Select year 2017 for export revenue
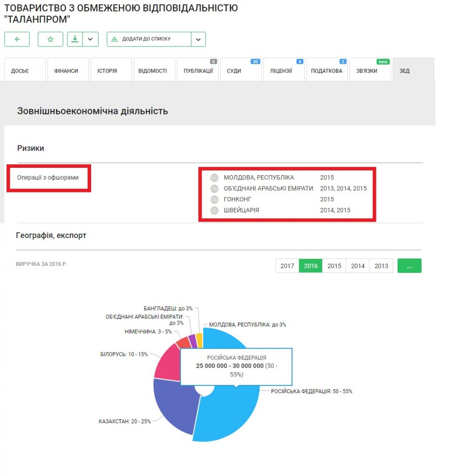This screenshot has height=476, width=449. pyautogui.click(x=287, y=266)
